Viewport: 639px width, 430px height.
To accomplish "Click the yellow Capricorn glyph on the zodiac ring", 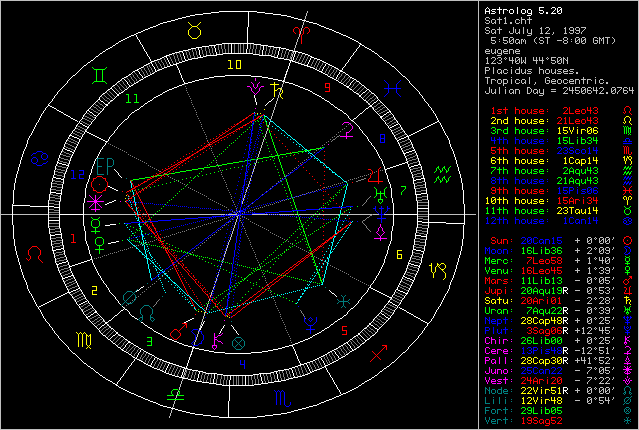I will [438, 271].
